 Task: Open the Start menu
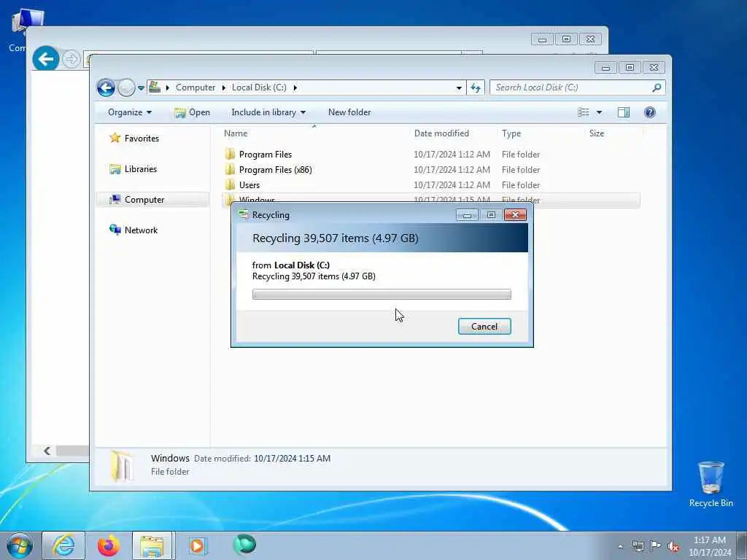(x=20, y=545)
